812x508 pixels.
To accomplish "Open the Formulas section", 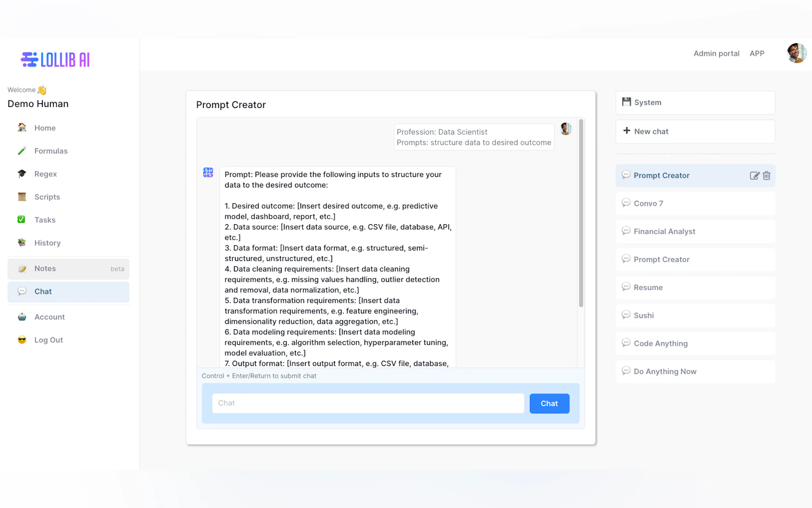I will click(x=51, y=151).
